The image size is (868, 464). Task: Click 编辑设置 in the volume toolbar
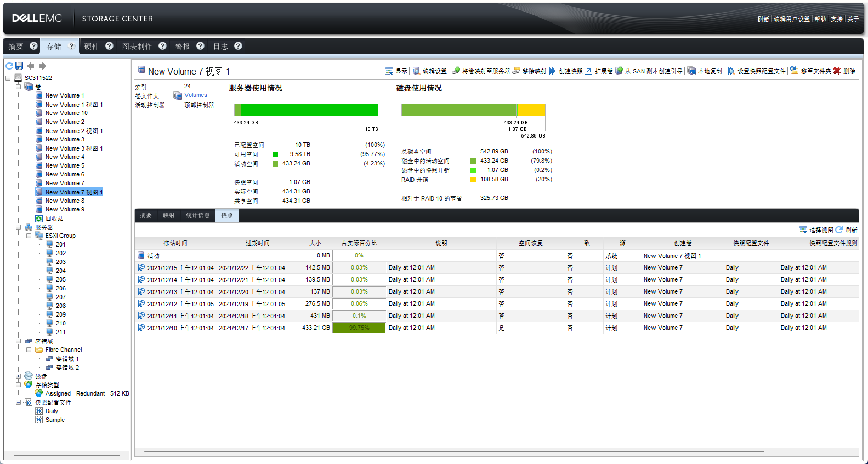pyautogui.click(x=430, y=71)
